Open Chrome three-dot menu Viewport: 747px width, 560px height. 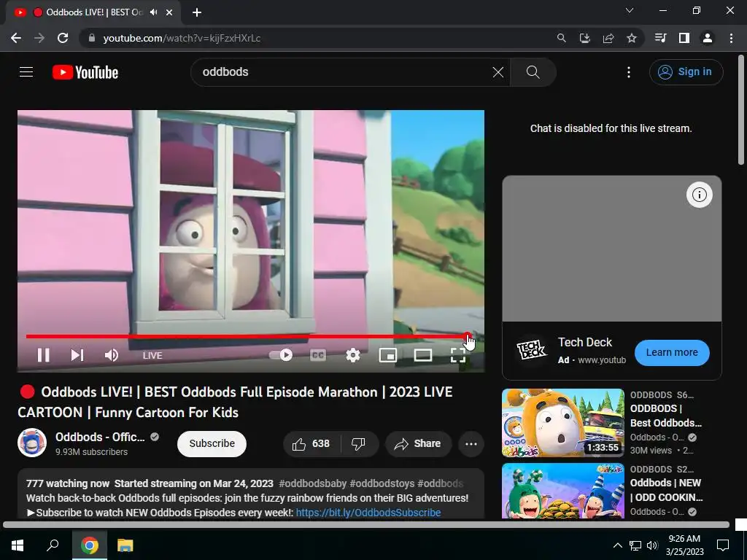pyautogui.click(x=731, y=38)
